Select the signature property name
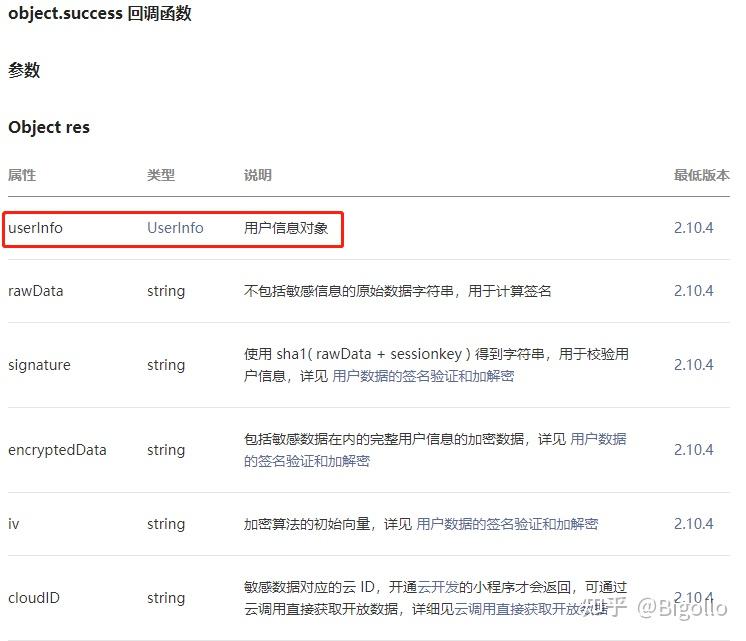 tap(39, 365)
